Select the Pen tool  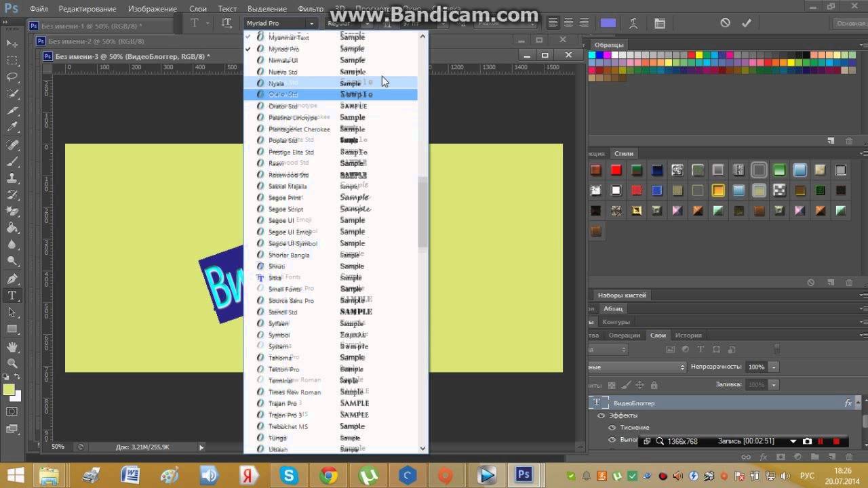pyautogui.click(x=12, y=279)
